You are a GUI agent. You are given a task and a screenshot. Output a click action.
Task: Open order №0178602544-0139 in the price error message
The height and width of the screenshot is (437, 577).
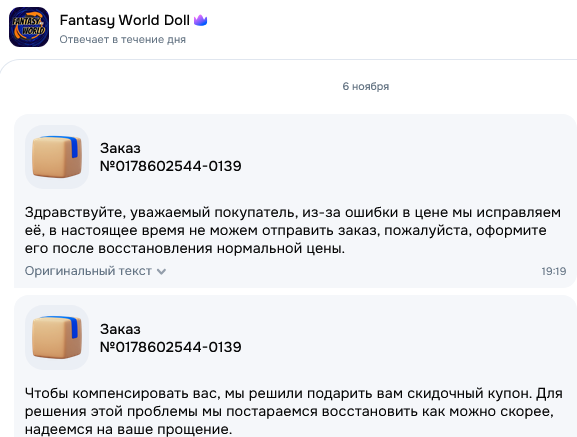(x=171, y=166)
